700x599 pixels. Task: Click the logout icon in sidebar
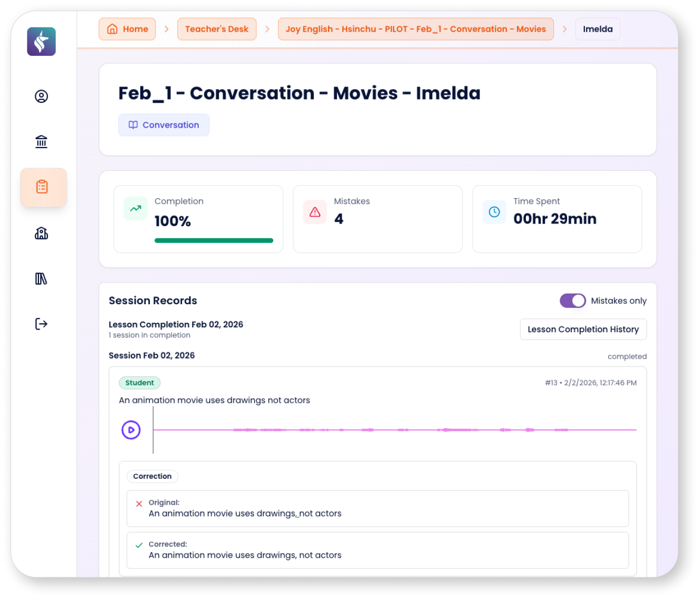41,324
